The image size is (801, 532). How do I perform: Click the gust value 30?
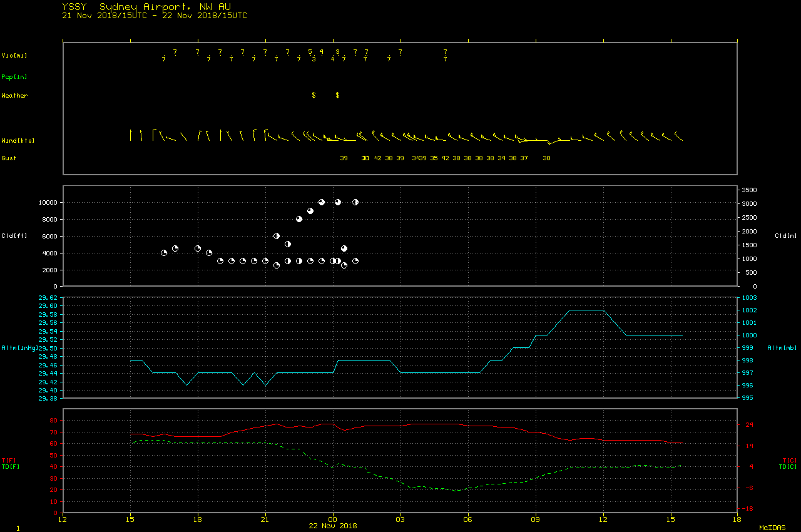[x=546, y=158]
